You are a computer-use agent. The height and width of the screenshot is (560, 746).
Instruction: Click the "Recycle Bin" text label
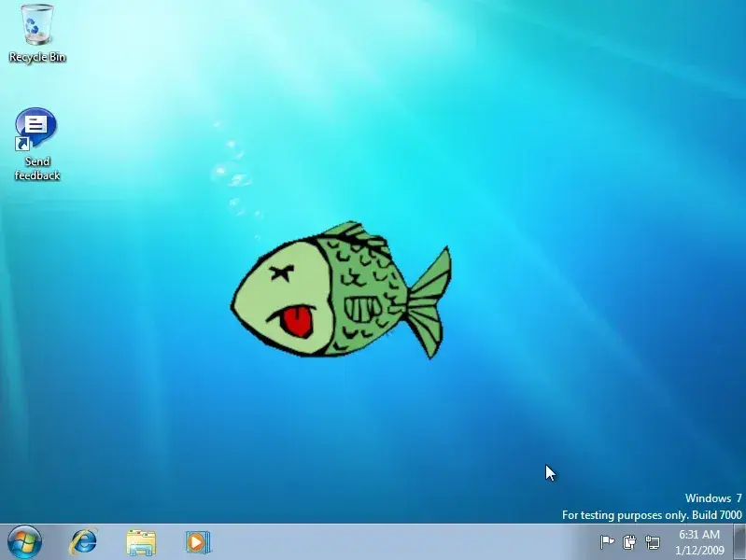coord(37,58)
